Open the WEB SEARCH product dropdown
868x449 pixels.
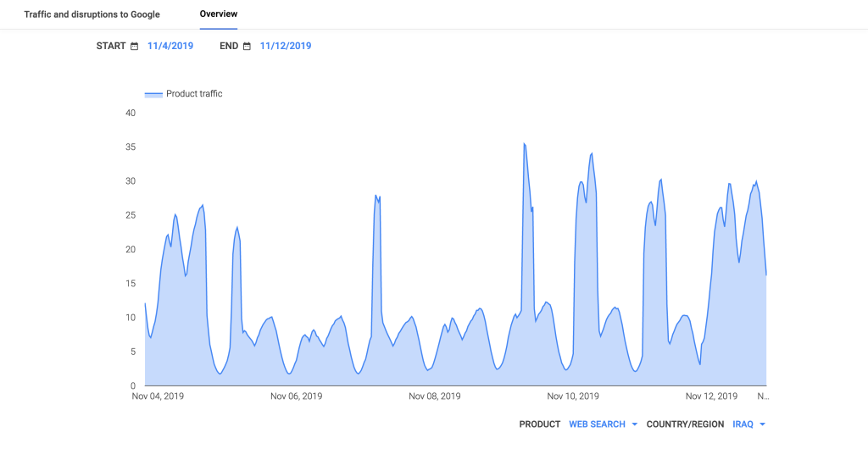click(604, 424)
